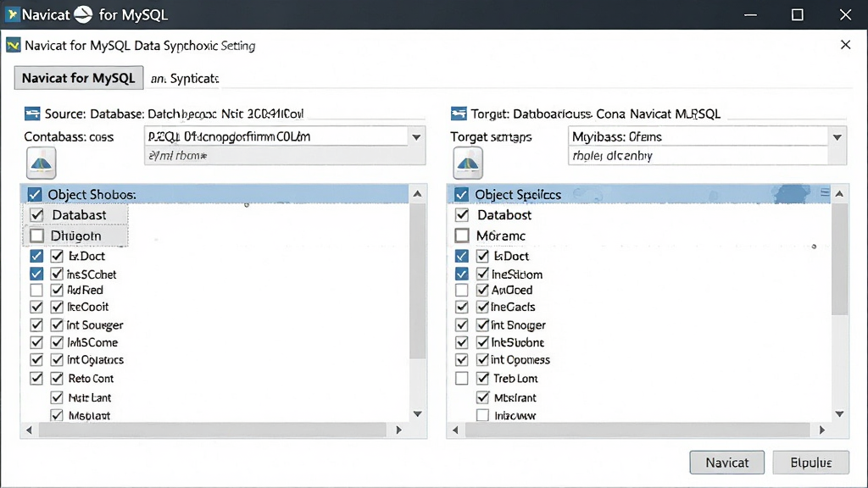This screenshot has width=868, height=488.
Task: Switch to the Navicat for MySQL tab
Action: [x=79, y=78]
